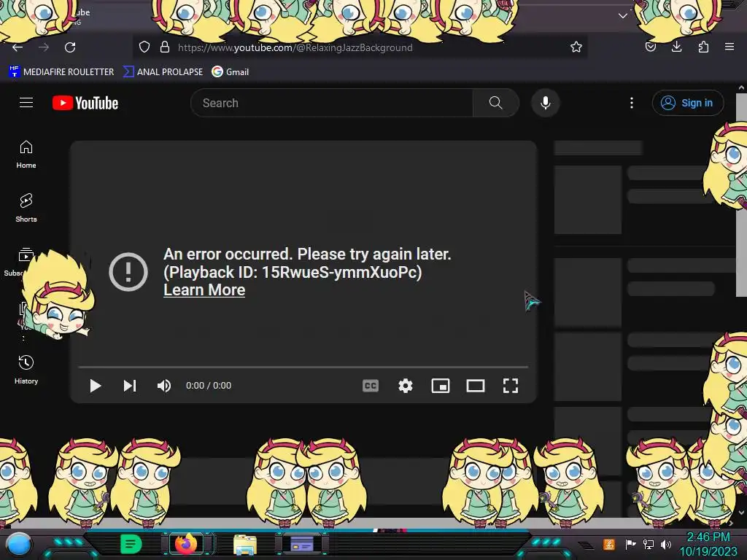
Task: Open Action Center flag icon
Action: [x=630, y=544]
